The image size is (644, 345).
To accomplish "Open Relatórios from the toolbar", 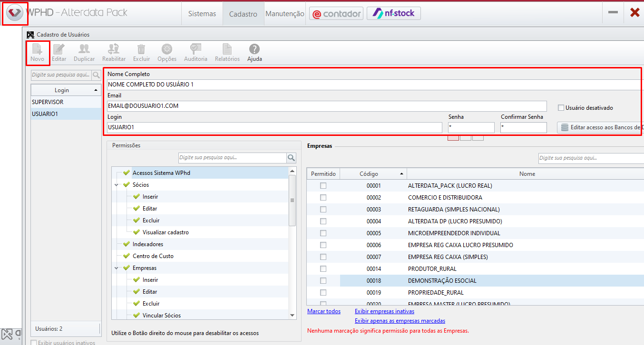I will click(227, 49).
